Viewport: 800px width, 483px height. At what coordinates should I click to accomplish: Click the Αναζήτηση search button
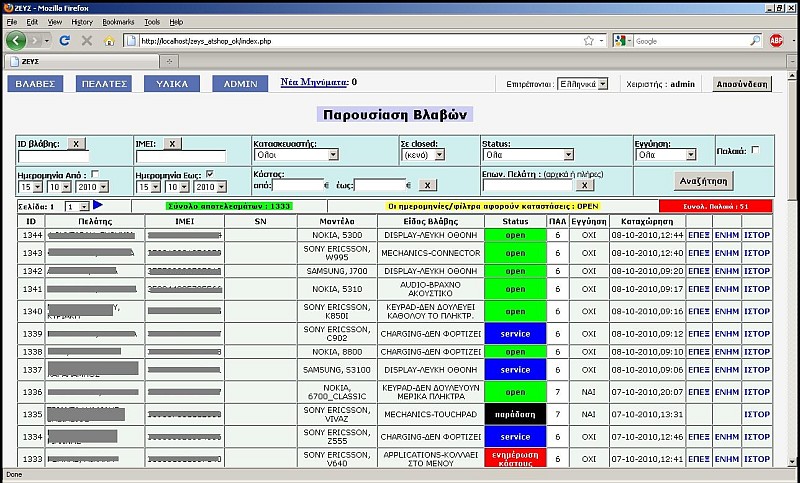pos(704,181)
